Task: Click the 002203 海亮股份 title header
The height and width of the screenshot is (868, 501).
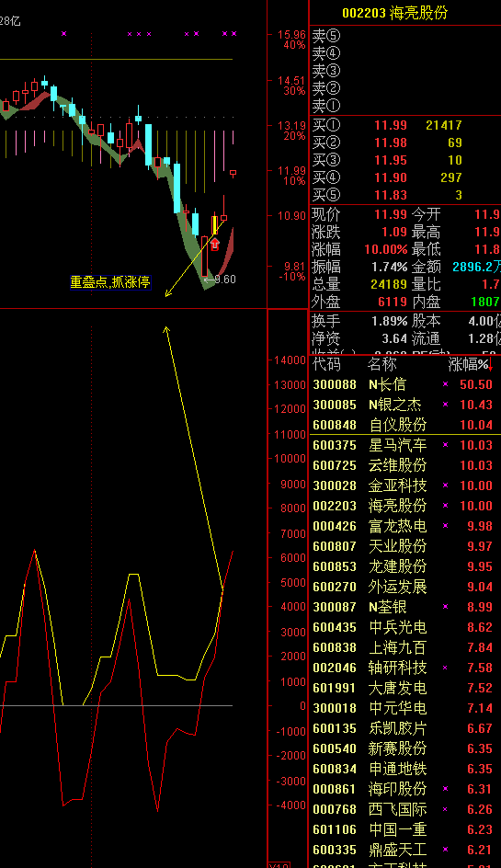Action: (394, 13)
